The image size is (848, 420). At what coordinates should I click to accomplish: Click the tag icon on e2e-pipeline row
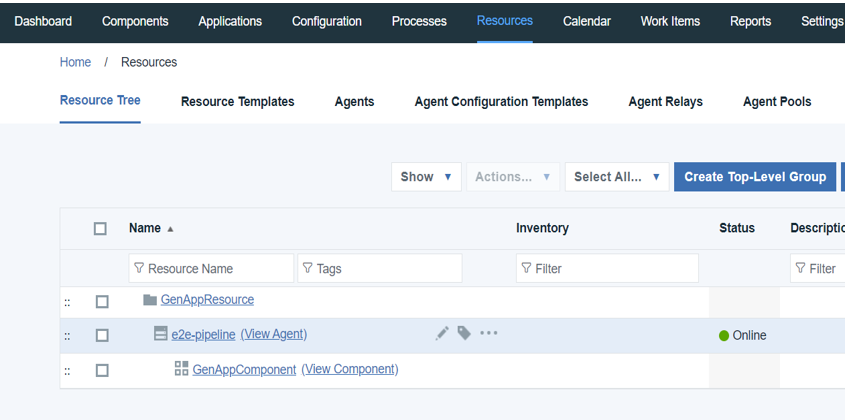click(464, 334)
